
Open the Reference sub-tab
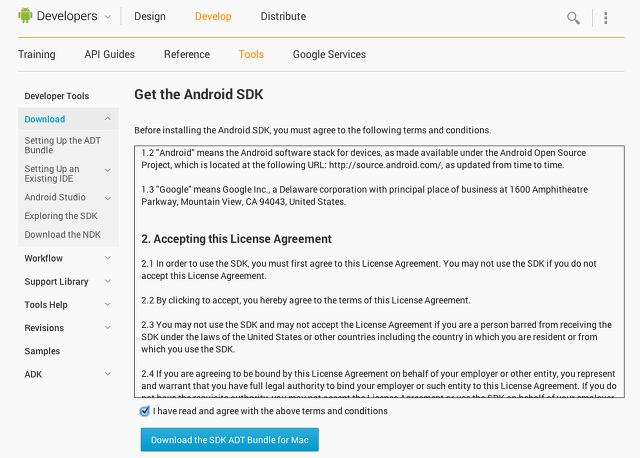coord(187,54)
